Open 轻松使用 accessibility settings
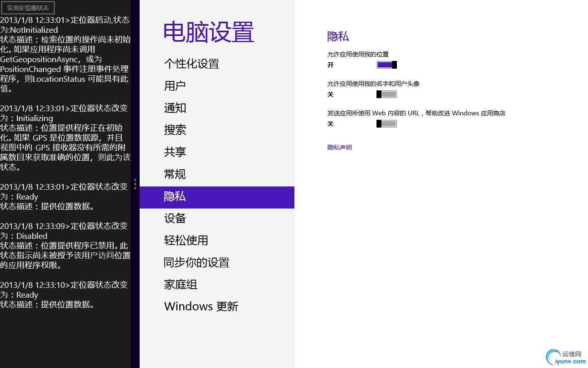588x368 pixels. (x=186, y=241)
